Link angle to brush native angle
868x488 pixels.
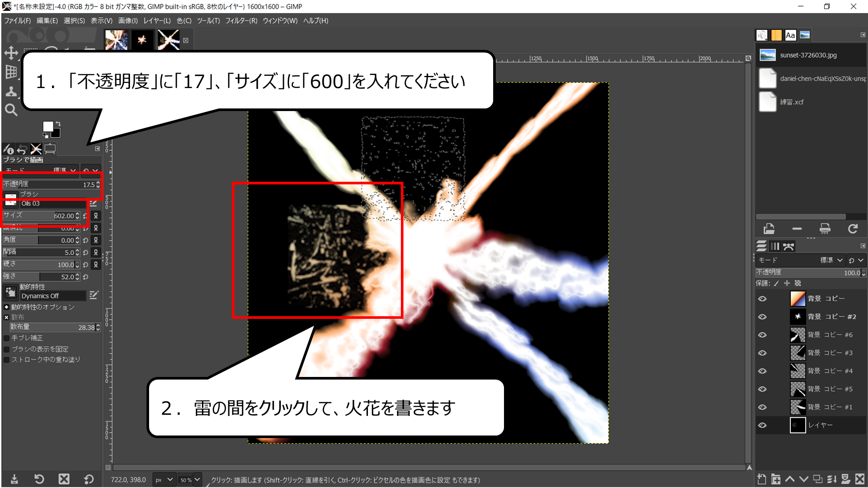click(x=96, y=240)
